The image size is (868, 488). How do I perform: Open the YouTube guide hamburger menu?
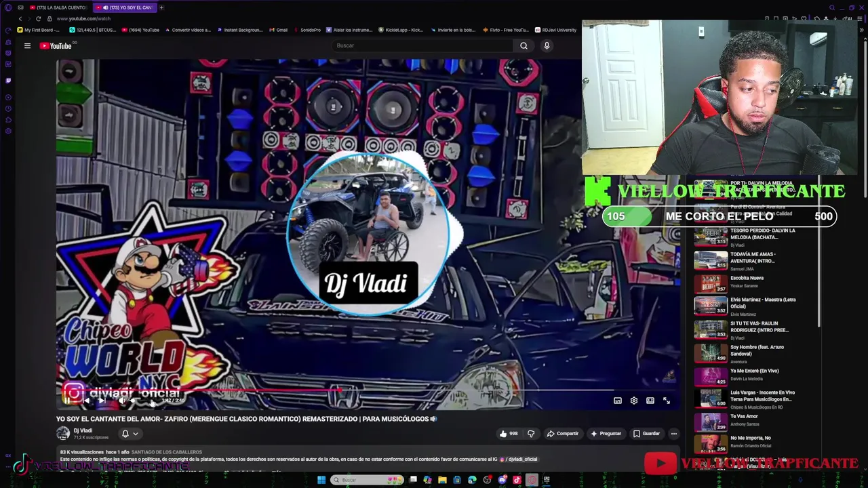[27, 45]
